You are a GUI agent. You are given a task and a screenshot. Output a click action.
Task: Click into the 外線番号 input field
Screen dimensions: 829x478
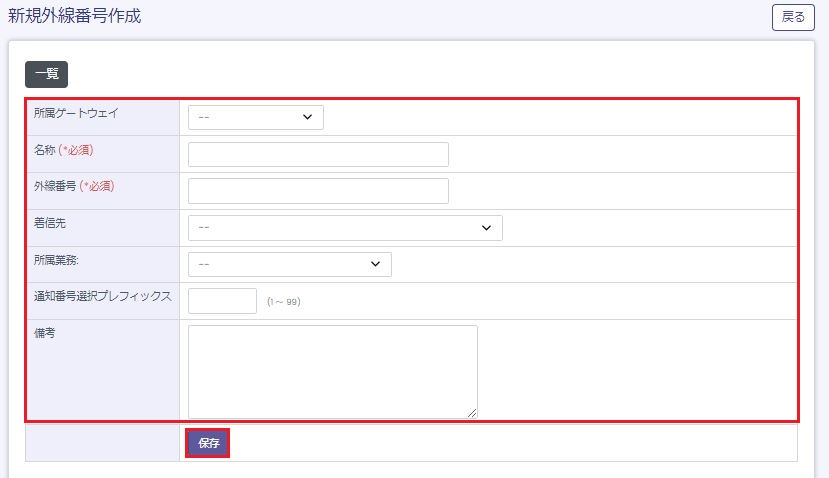(x=318, y=191)
